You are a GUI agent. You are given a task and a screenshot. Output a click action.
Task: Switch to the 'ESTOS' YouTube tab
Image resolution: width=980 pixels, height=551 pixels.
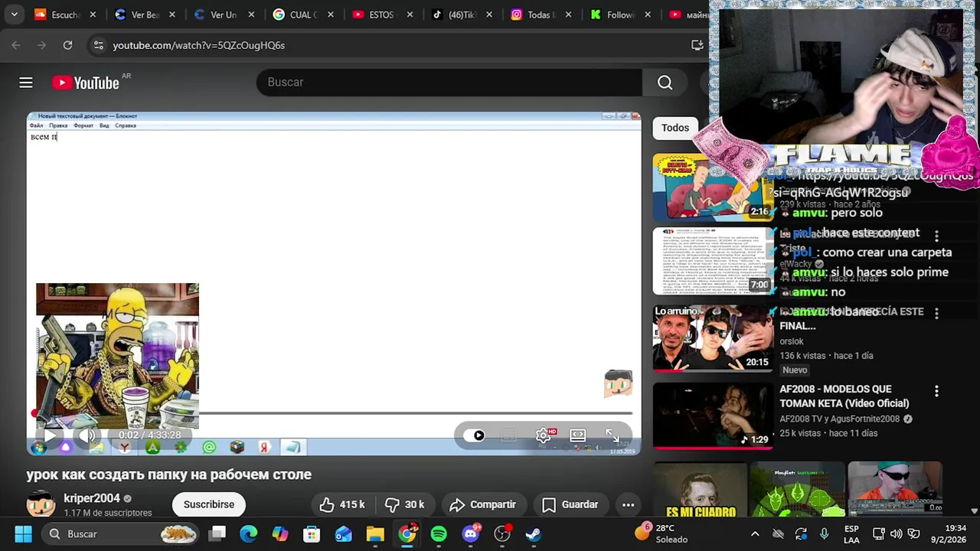click(x=382, y=15)
